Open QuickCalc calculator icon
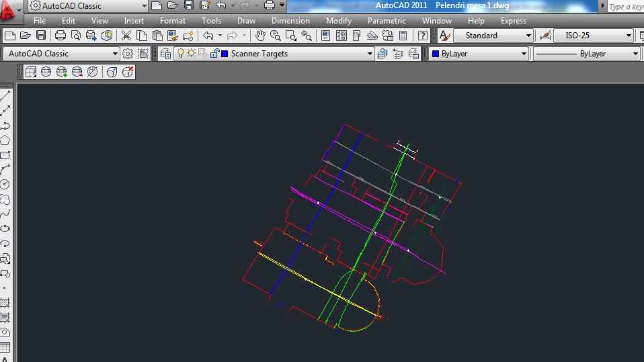 tap(403, 36)
